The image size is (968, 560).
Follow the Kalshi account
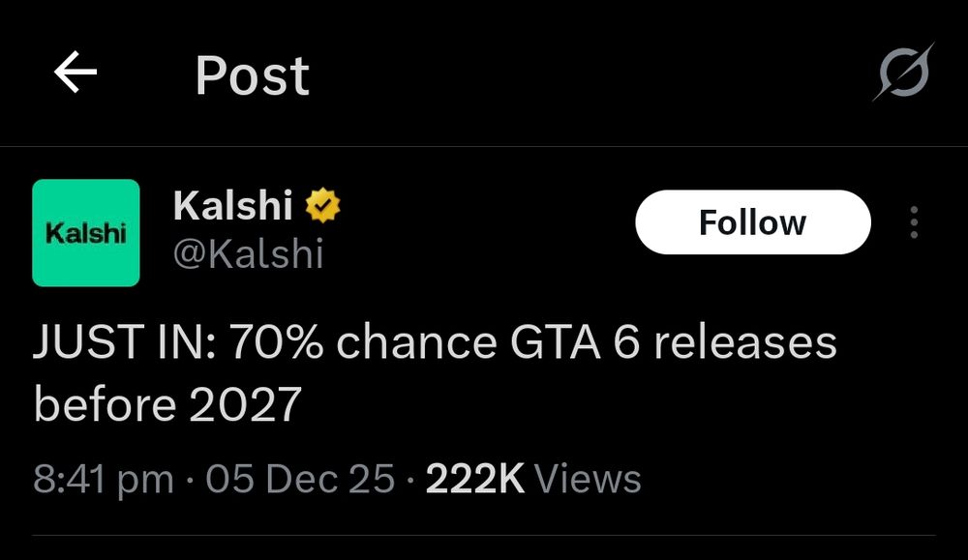[752, 222]
